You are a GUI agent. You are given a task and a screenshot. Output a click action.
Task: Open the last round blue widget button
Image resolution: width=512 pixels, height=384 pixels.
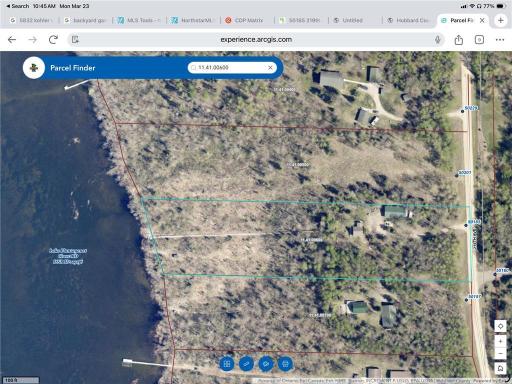(285, 364)
